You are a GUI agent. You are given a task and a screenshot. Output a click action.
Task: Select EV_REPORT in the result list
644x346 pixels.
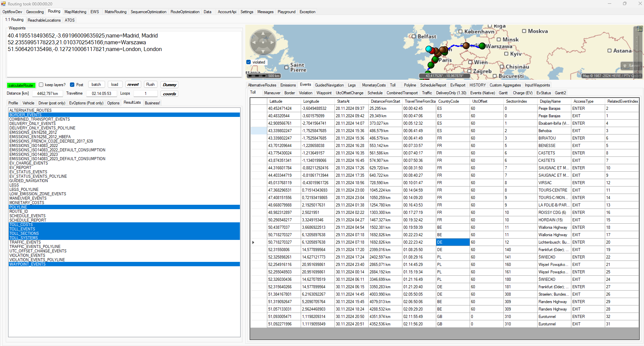click(x=20, y=168)
